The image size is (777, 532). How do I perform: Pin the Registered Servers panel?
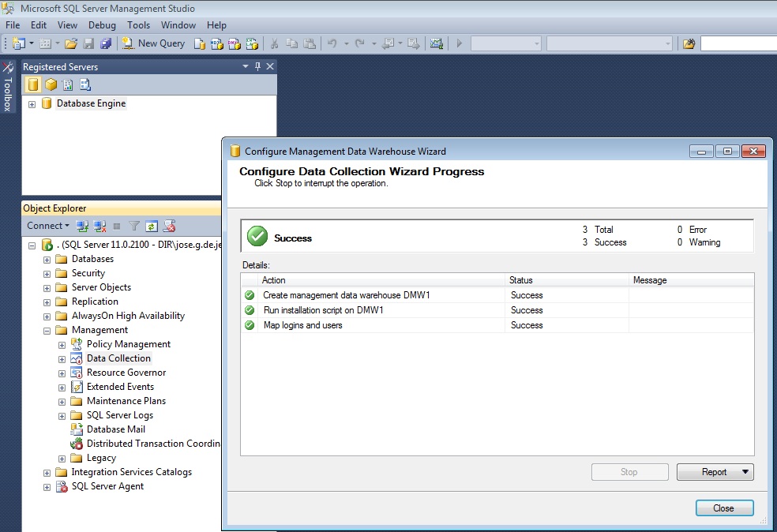pos(257,66)
